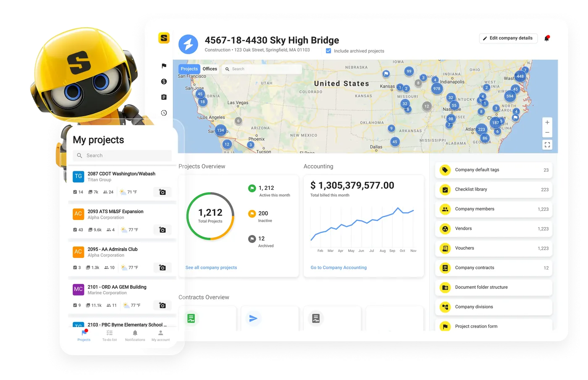Click the gray document icon in Contracts Overview
588x380 pixels.
pos(316,318)
